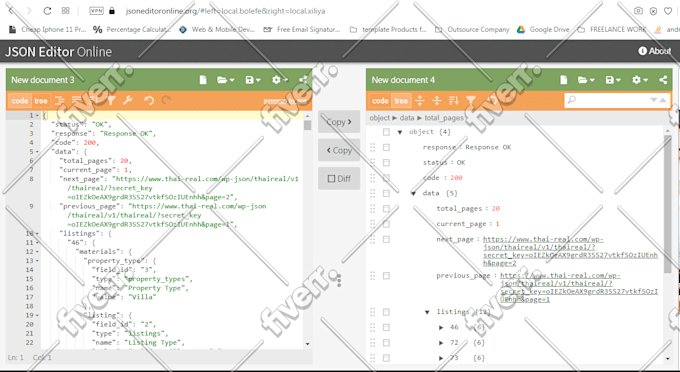The width and height of the screenshot is (680, 372).
Task: Undo the last change in the left editor
Action: click(x=149, y=101)
